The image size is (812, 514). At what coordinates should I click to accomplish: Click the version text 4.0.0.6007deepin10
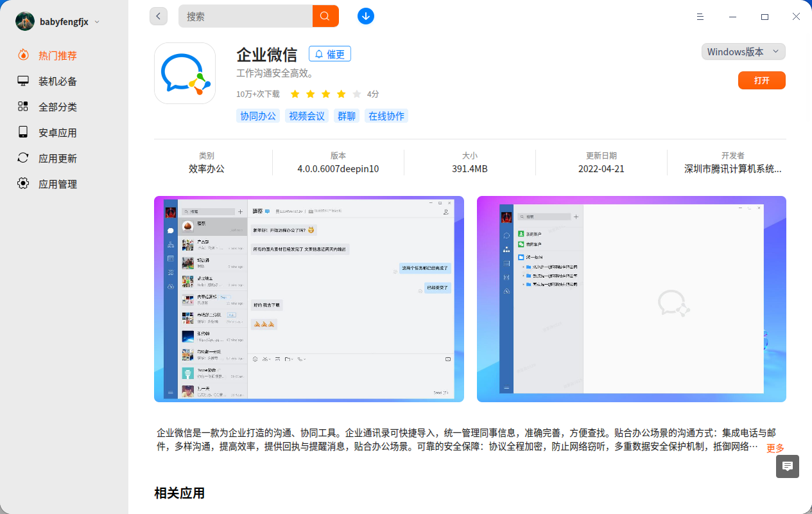pos(338,169)
